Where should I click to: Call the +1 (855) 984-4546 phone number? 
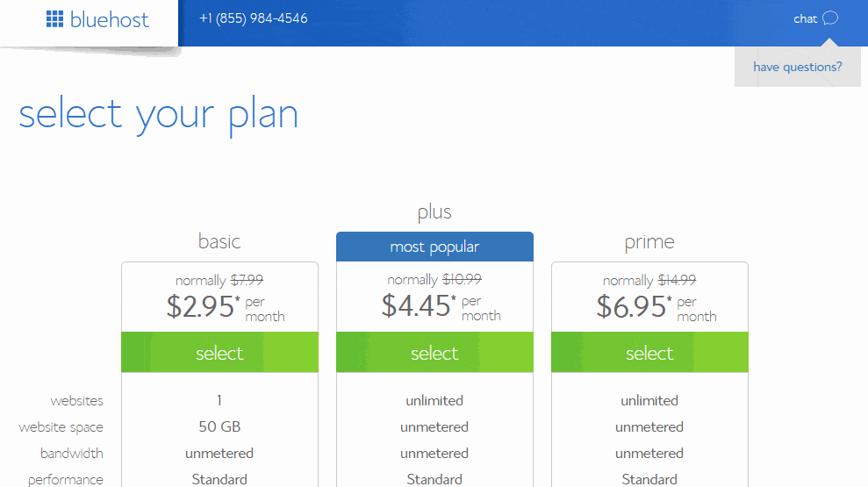pos(254,18)
